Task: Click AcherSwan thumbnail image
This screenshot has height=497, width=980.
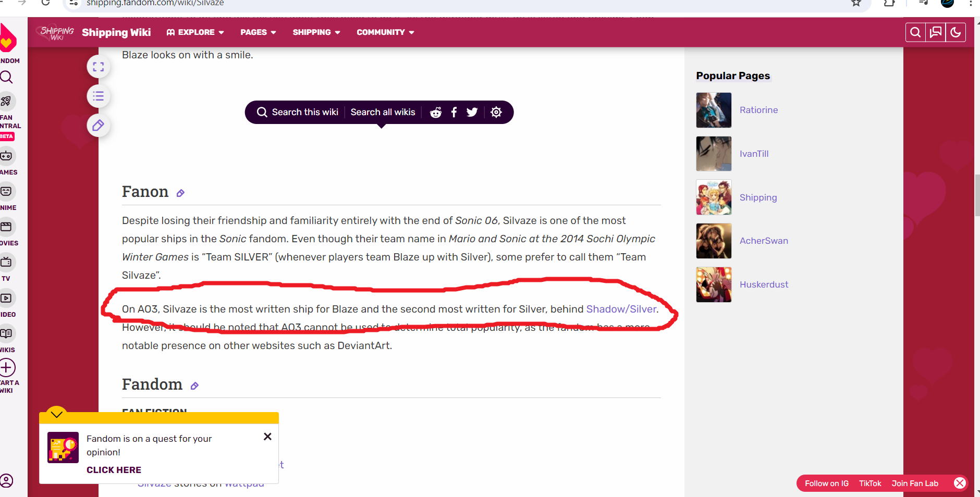Action: 714,241
